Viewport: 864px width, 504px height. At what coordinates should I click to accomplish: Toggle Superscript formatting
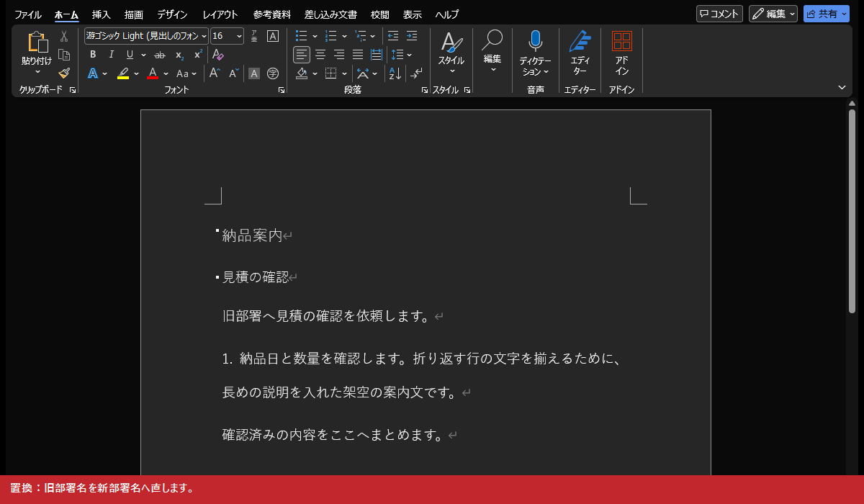(x=198, y=55)
